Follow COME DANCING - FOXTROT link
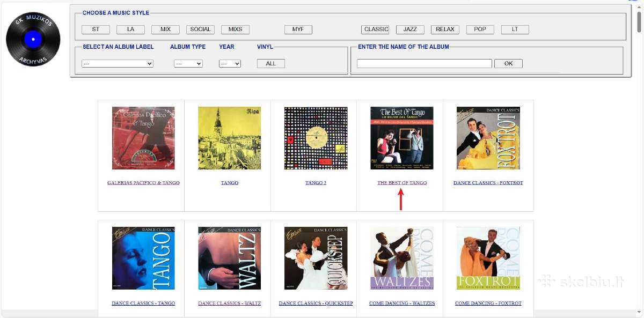 tap(488, 304)
